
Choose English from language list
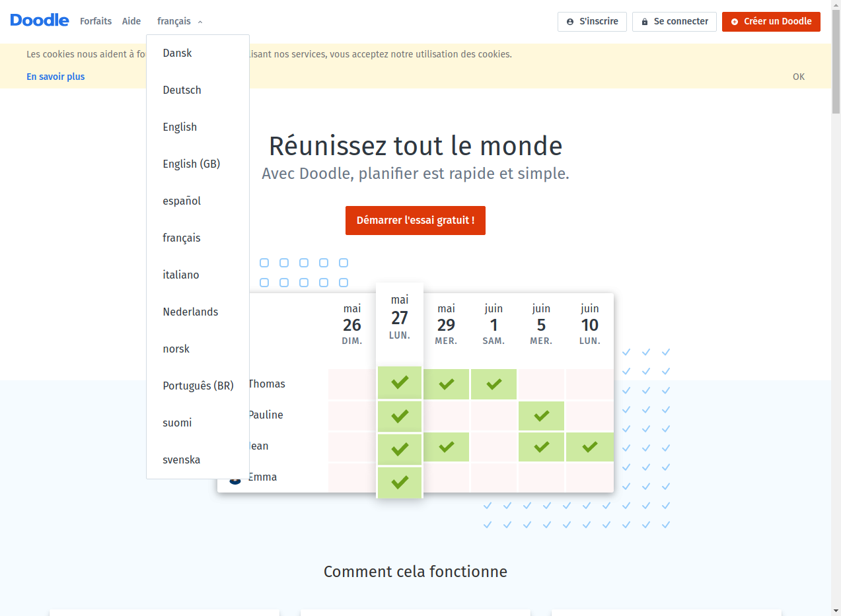click(198, 127)
